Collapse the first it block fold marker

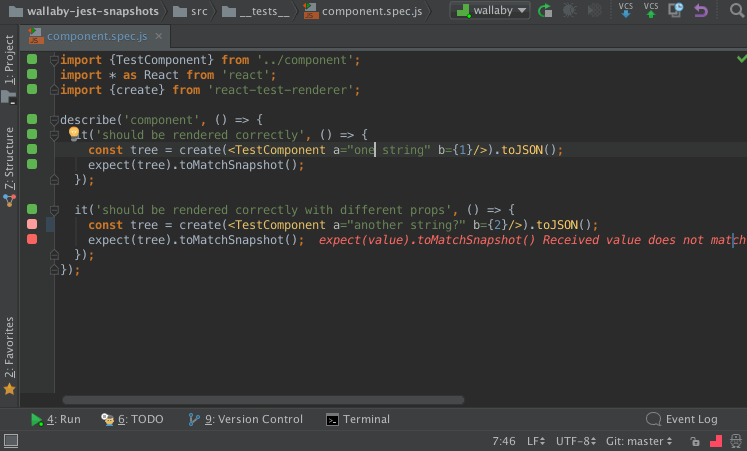[x=54, y=135]
